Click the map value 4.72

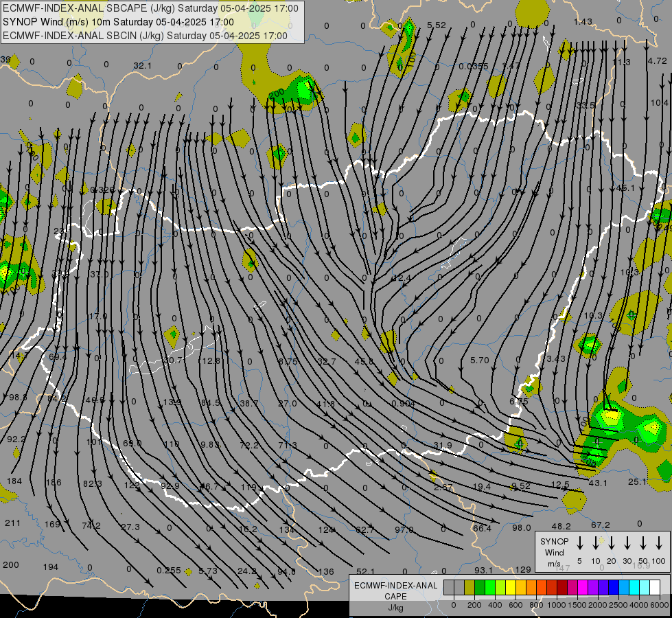[657, 61]
